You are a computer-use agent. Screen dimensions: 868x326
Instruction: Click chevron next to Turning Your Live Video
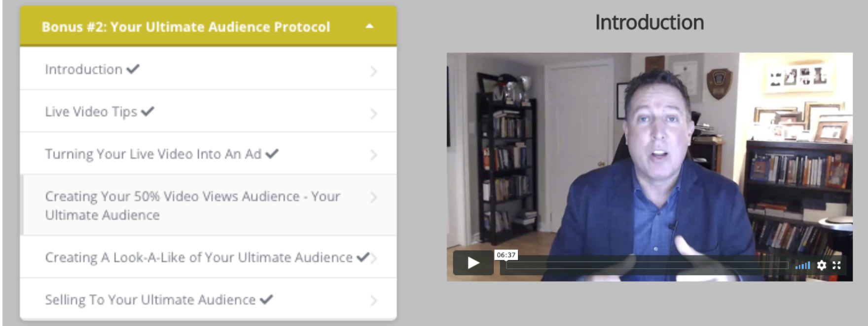coord(373,155)
